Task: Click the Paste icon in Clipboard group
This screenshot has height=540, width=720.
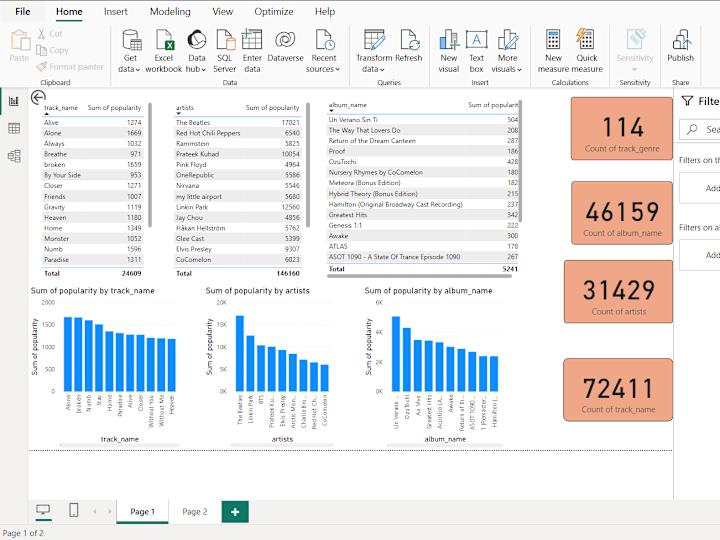Action: pyautogui.click(x=20, y=40)
